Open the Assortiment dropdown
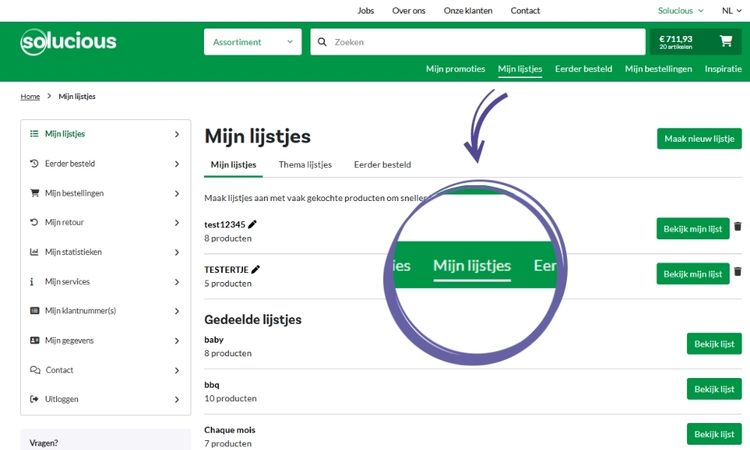Screen dimensions: 750x450 coord(252,42)
